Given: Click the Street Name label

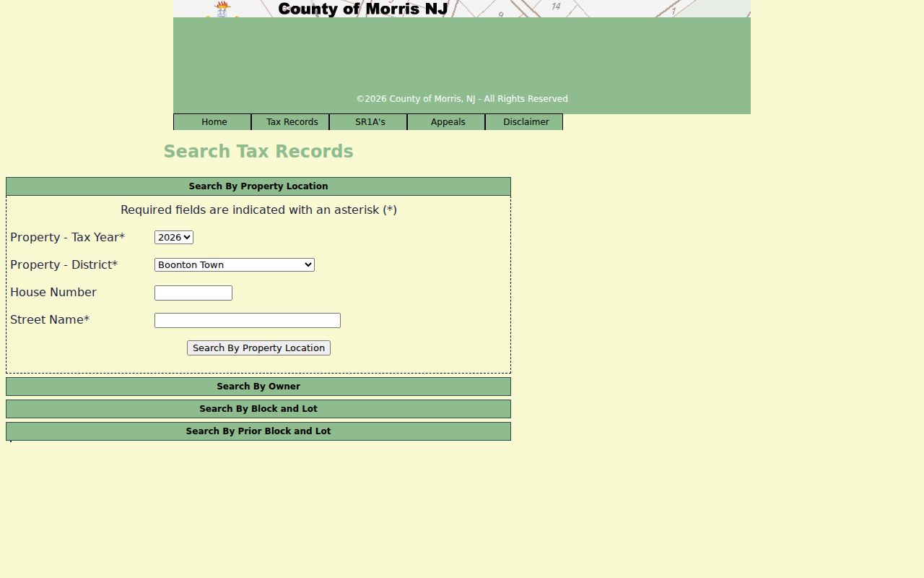Looking at the screenshot, I should pyautogui.click(x=50, y=320).
